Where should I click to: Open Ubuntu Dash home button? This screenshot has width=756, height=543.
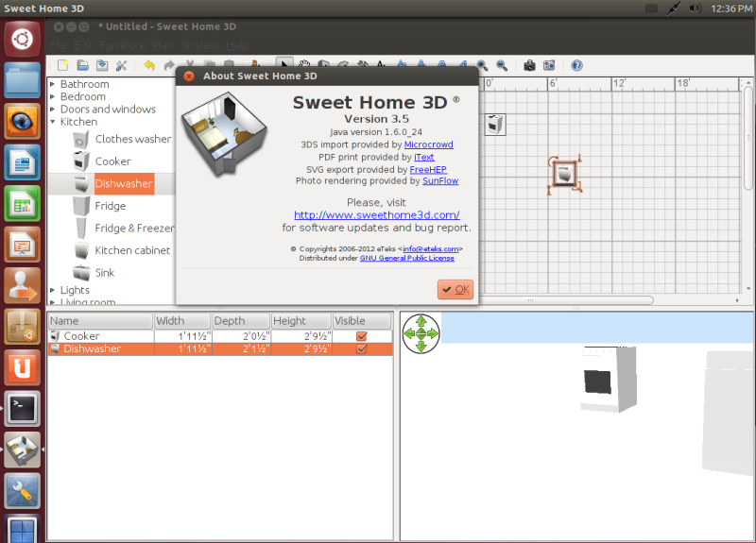[x=22, y=39]
